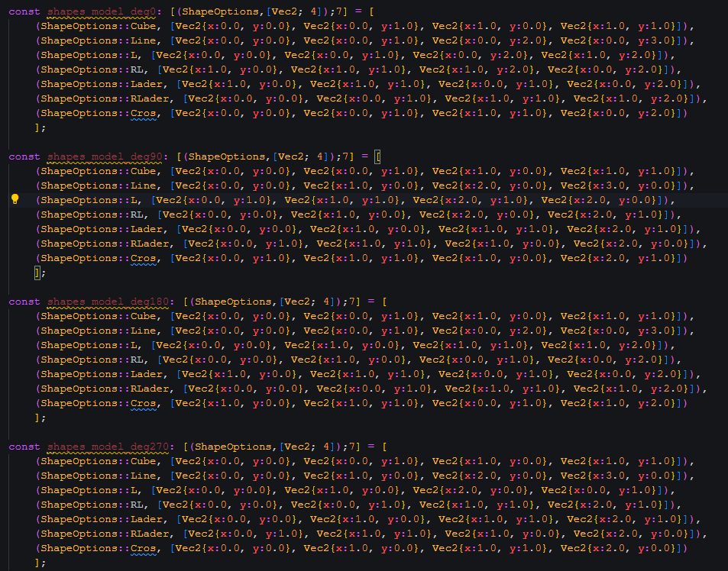Click ShapeOptions::Cros in the deg180 array

99,403
